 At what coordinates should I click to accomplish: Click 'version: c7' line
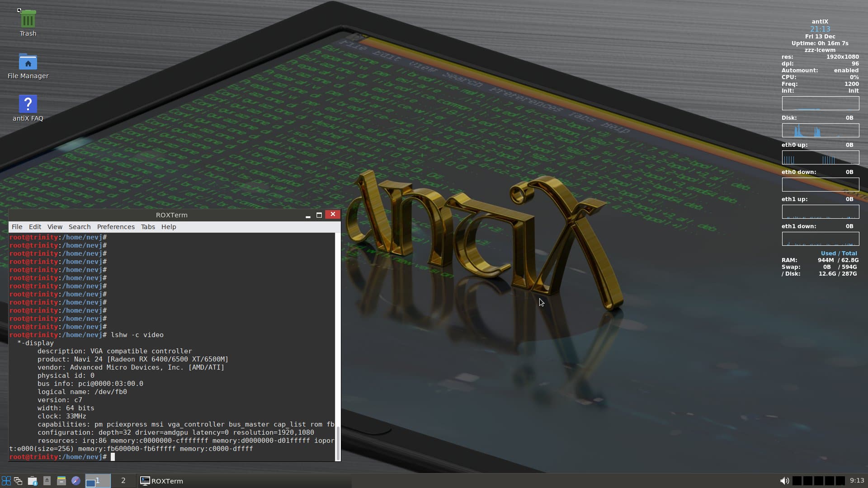(60, 400)
